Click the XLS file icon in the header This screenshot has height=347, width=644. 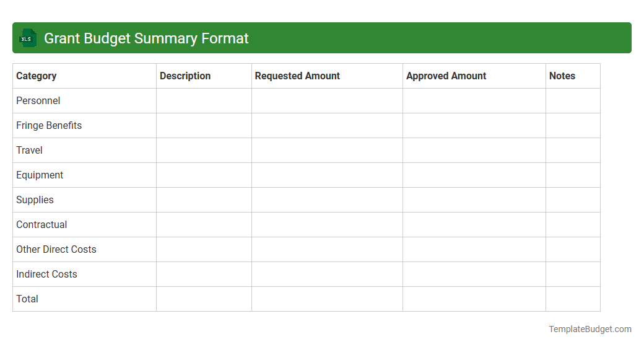[x=27, y=38]
